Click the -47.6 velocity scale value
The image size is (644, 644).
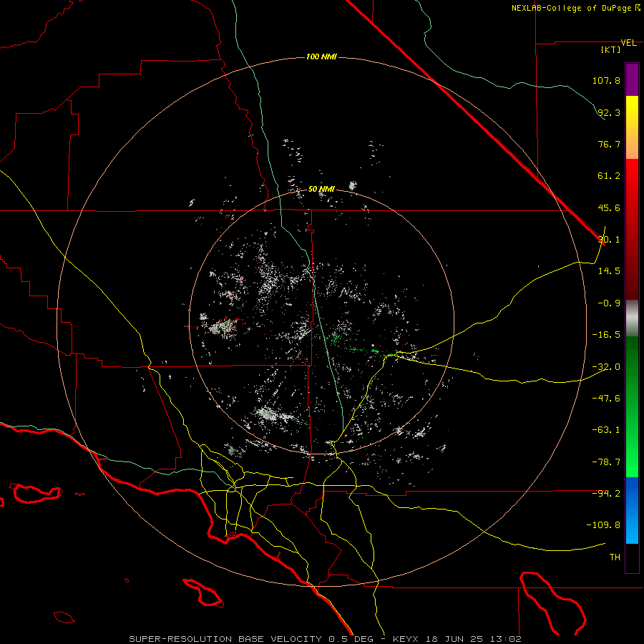click(x=606, y=399)
